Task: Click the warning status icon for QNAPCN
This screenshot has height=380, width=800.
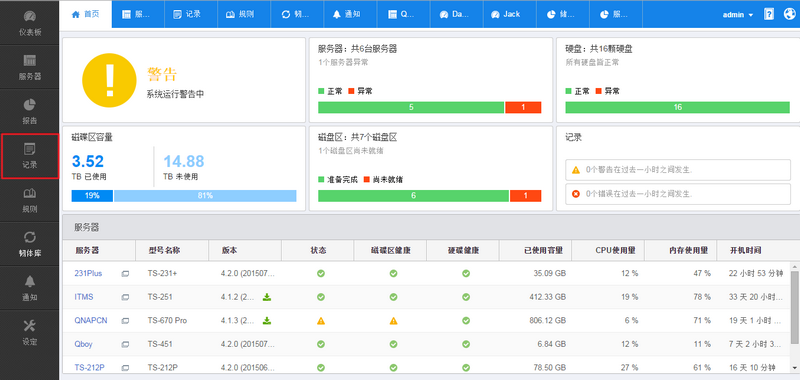Action: point(320,321)
